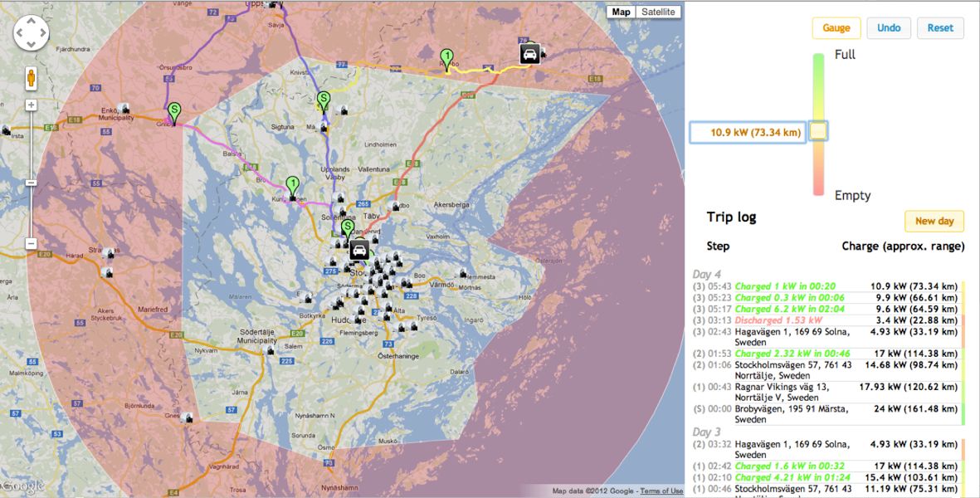Click the Gauge button
This screenshot has width=980, height=498.
coord(836,28)
